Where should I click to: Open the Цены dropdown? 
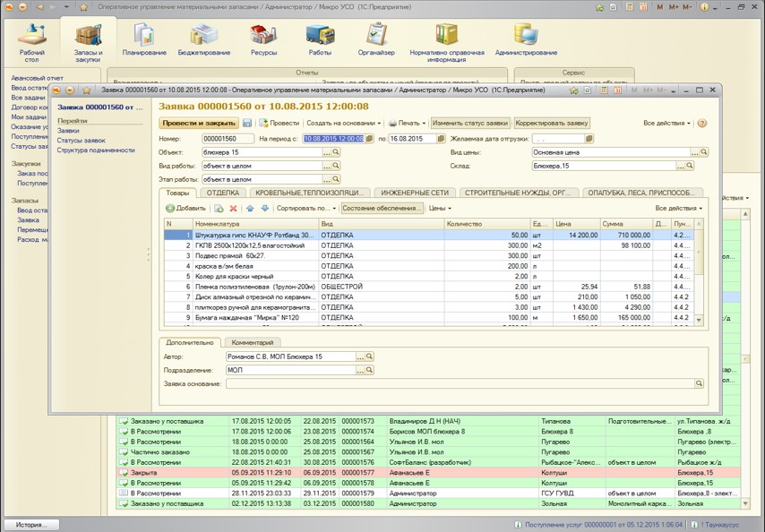pos(440,209)
